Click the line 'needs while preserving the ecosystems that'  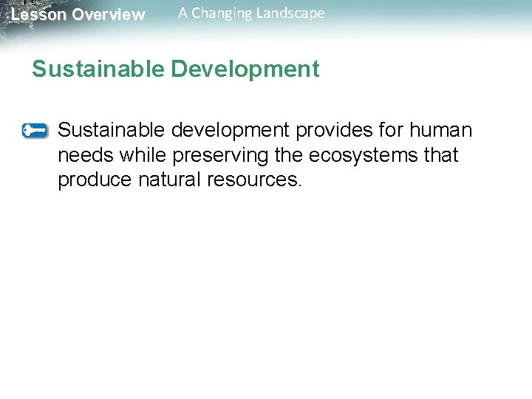tap(258, 155)
